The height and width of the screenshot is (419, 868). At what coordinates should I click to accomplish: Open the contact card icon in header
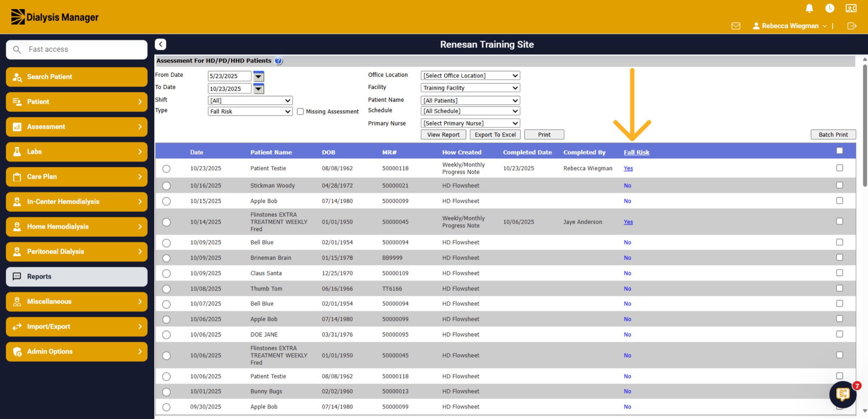[851, 8]
